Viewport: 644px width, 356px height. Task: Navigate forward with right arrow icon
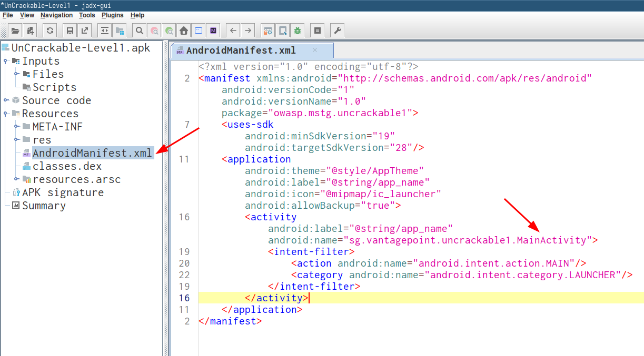(248, 30)
